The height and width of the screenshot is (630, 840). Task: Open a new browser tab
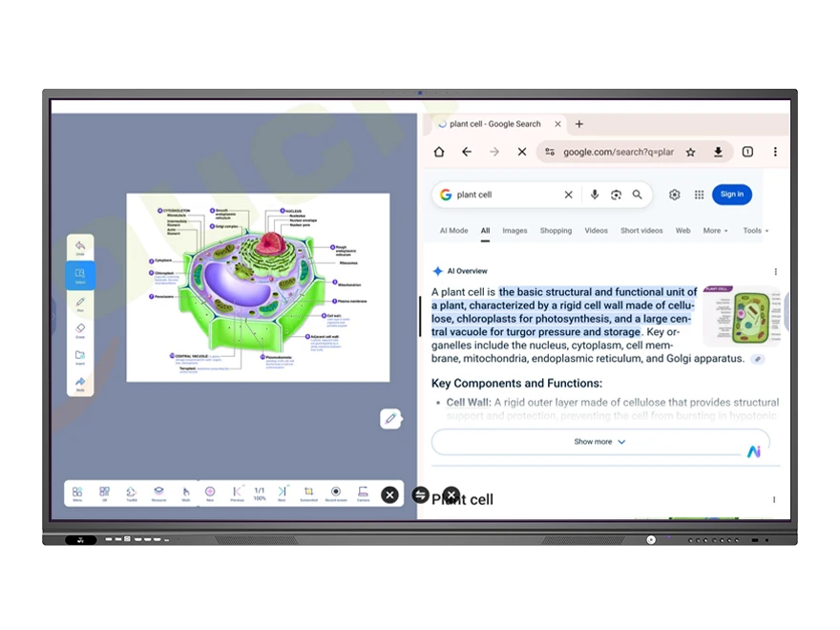[x=579, y=124]
